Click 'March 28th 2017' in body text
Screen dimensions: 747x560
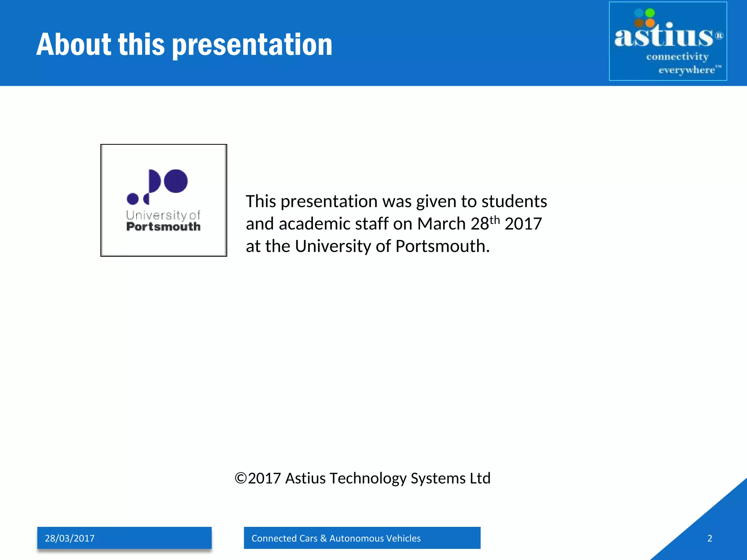pos(479,223)
